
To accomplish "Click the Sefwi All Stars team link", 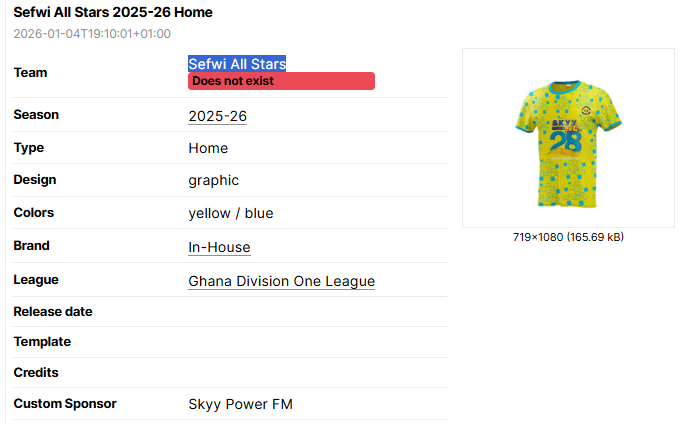I will click(x=237, y=64).
